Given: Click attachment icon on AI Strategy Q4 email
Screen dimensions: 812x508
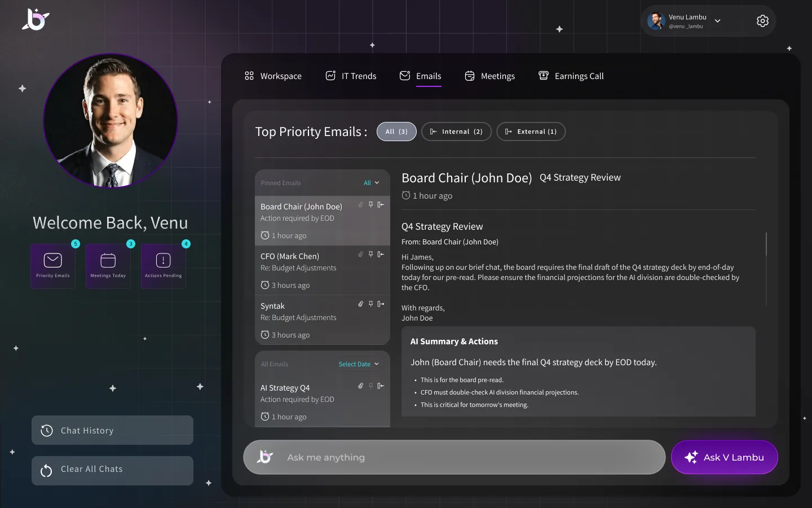Looking at the screenshot, I should pyautogui.click(x=360, y=386).
